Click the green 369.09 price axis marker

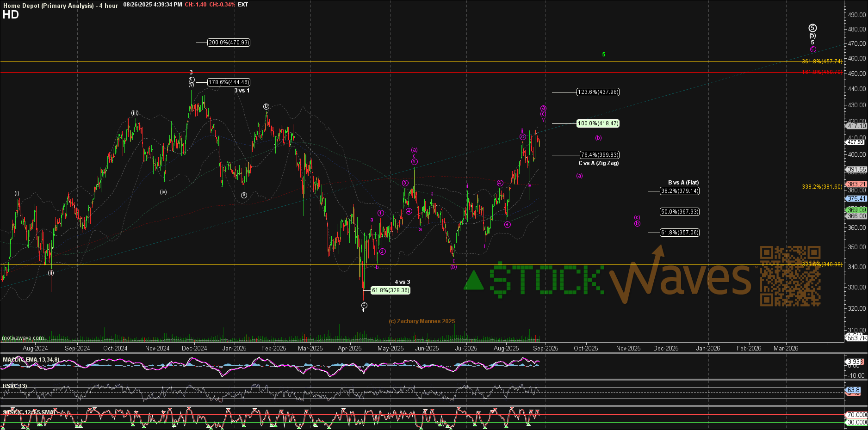coord(856,210)
